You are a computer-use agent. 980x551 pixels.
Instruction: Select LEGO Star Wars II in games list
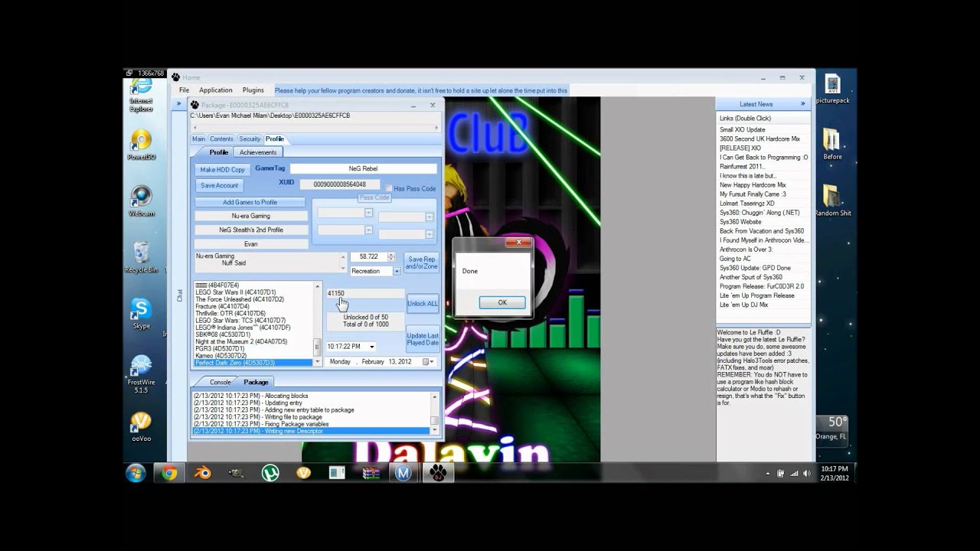(235, 292)
